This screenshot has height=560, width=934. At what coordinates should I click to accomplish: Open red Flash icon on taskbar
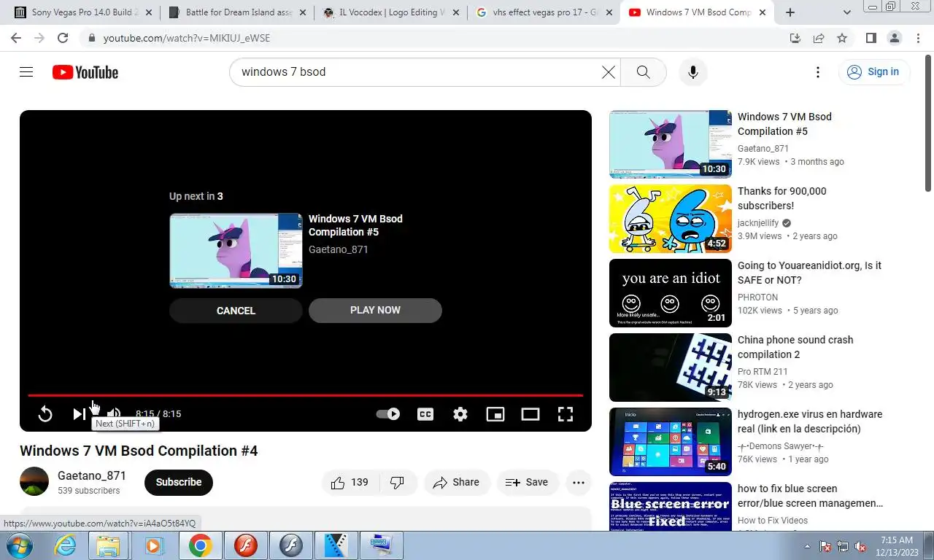pyautogui.click(x=246, y=545)
